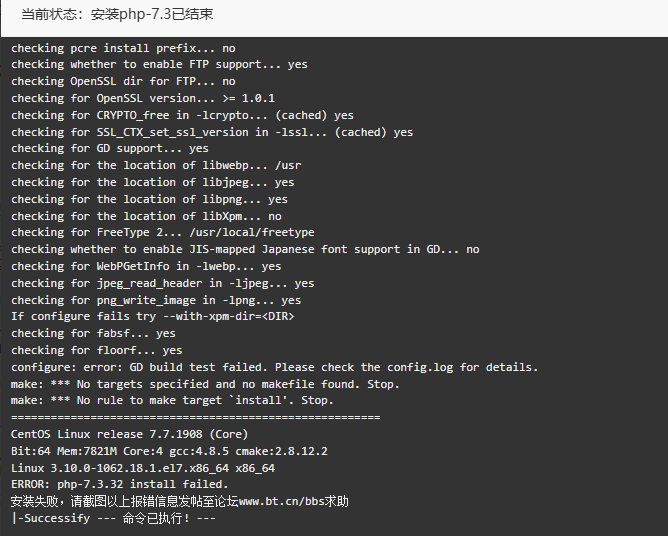
Task: Click the 'checking for floorf... yes' line
Action: [97, 350]
